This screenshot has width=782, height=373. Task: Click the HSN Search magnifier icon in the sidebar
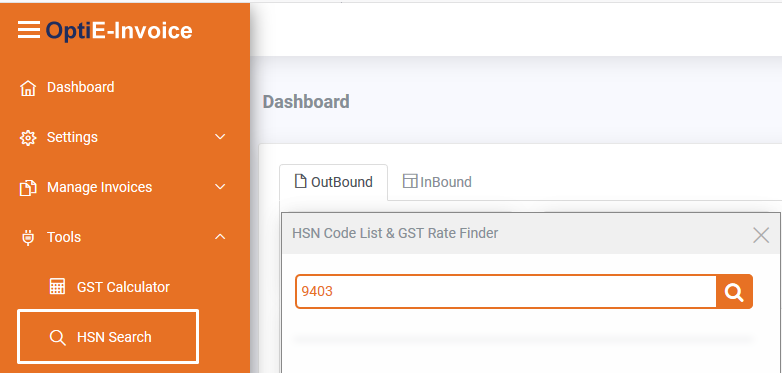tap(58, 338)
